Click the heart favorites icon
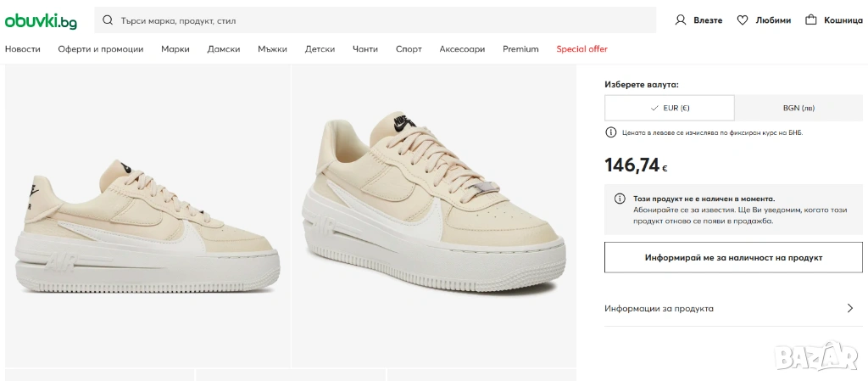Image resolution: width=868 pixels, height=381 pixels. (743, 20)
